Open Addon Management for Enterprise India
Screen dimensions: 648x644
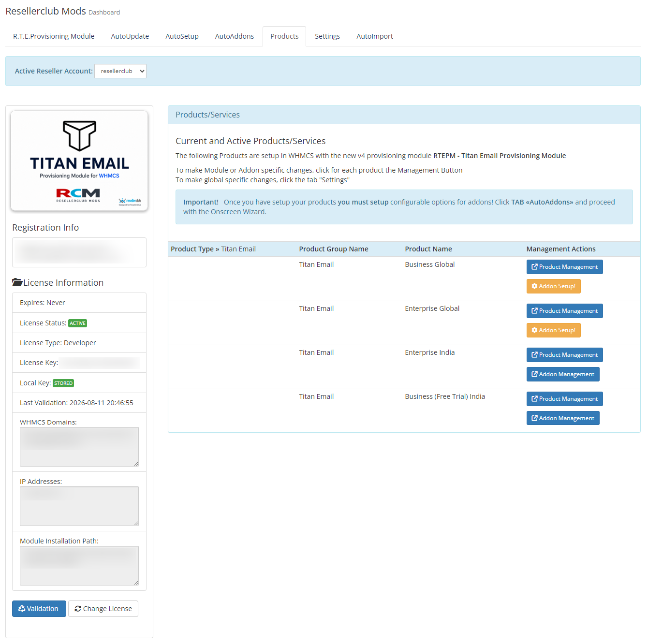click(x=563, y=374)
